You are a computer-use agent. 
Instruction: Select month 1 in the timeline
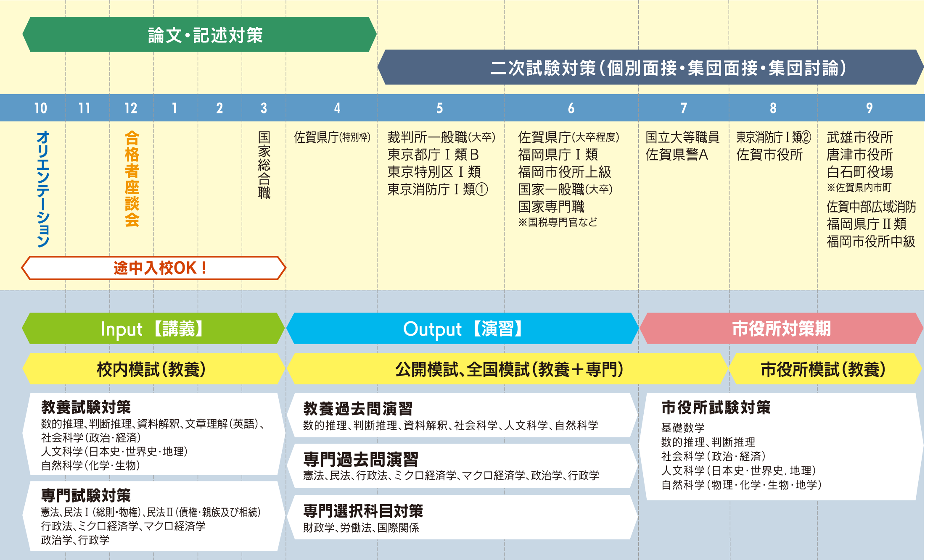[174, 108]
